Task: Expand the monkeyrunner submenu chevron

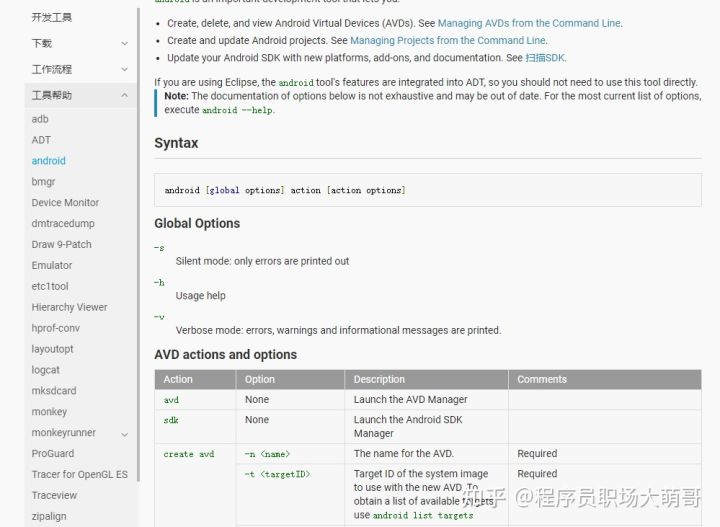Action: tap(124, 434)
